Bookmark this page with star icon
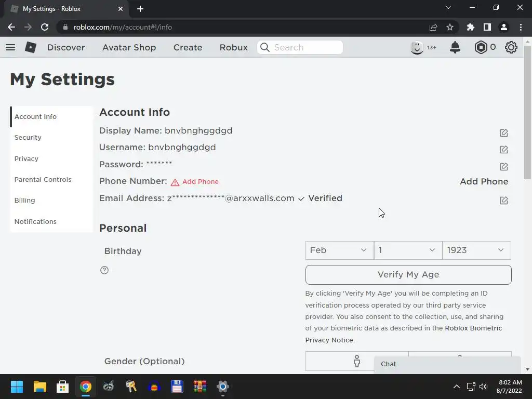This screenshot has width=532, height=399. click(x=450, y=27)
